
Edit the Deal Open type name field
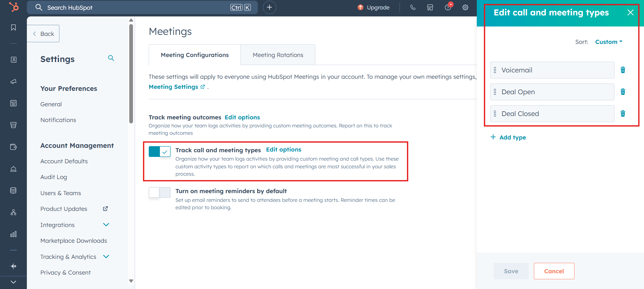(x=552, y=92)
